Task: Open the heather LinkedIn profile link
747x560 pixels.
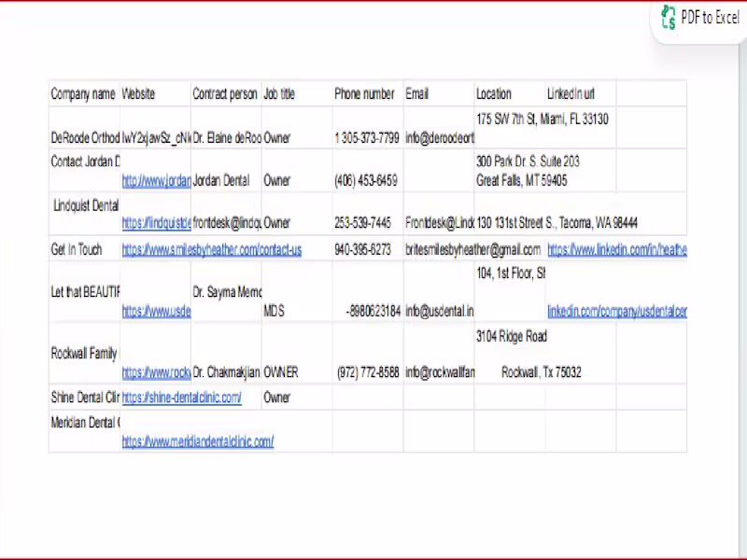Action: [617, 249]
